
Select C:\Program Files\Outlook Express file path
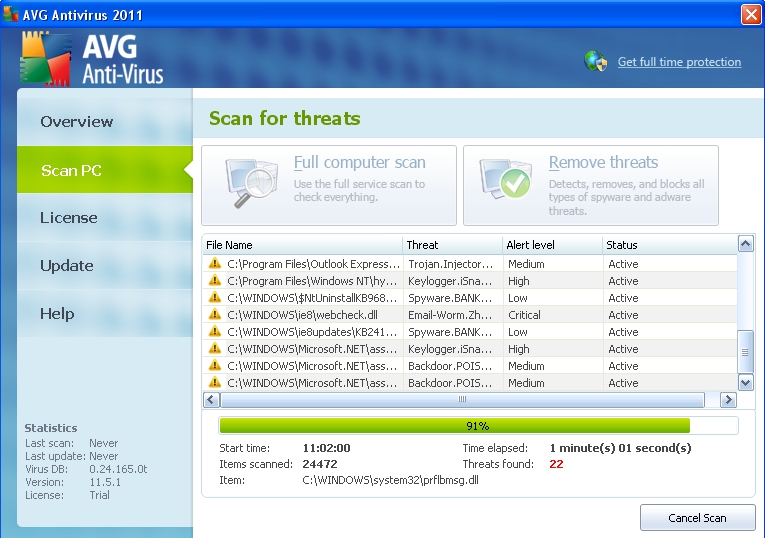pos(314,264)
